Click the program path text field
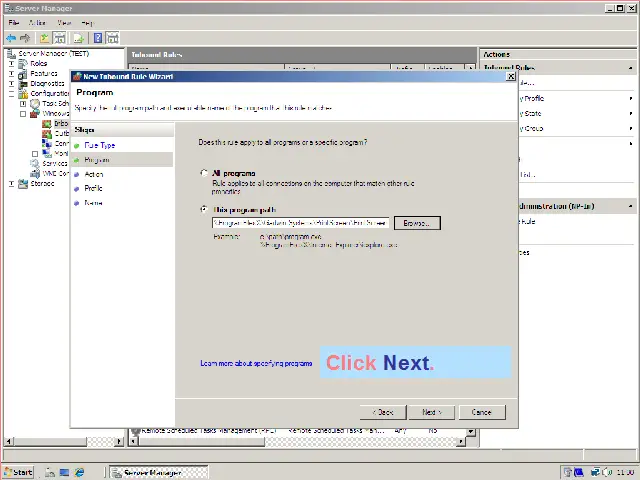Image resolution: width=640 pixels, height=480 pixels. (x=300, y=223)
